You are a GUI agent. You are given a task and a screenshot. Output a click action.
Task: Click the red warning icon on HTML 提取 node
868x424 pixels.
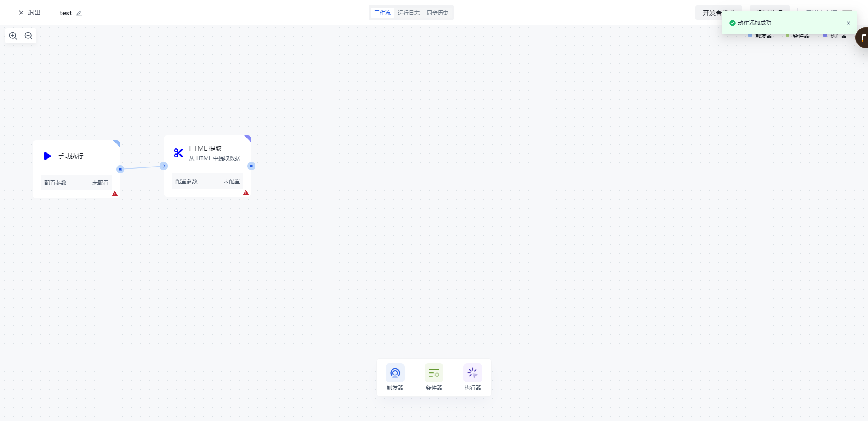point(246,192)
